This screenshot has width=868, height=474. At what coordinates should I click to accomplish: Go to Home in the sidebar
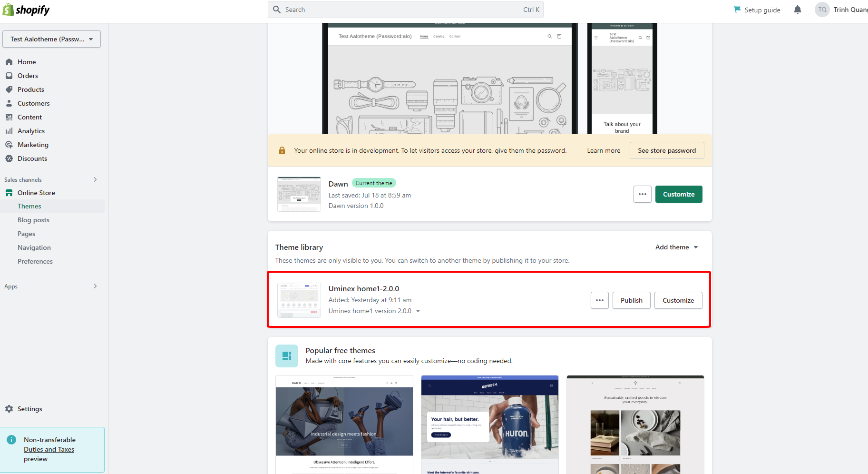(x=27, y=62)
